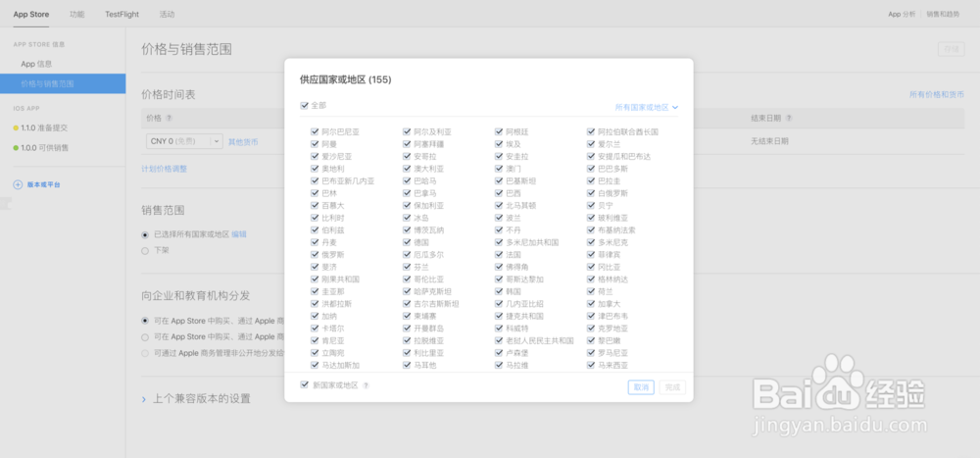Click the 计划价格调整 link
Viewport: 980px width, 458px height.
(x=165, y=169)
